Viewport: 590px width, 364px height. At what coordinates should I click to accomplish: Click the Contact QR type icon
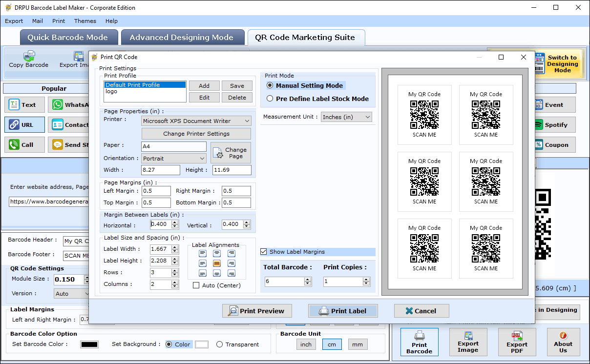58,124
